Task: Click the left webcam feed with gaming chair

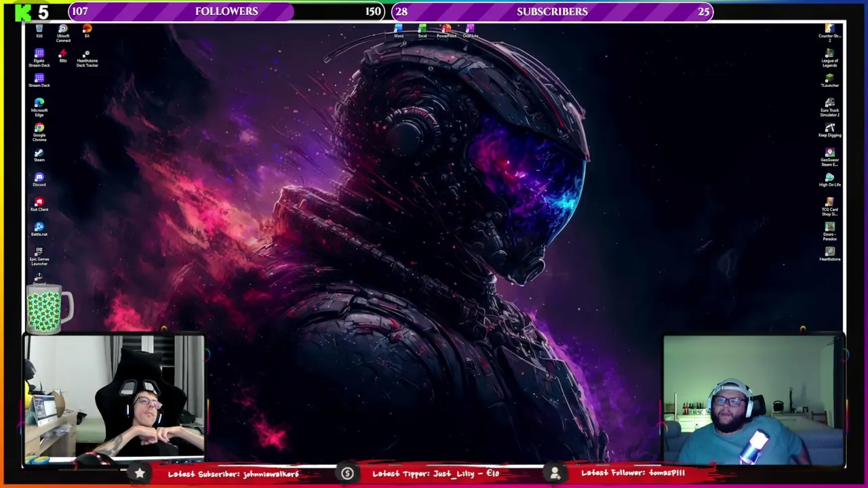Action: coord(114,399)
